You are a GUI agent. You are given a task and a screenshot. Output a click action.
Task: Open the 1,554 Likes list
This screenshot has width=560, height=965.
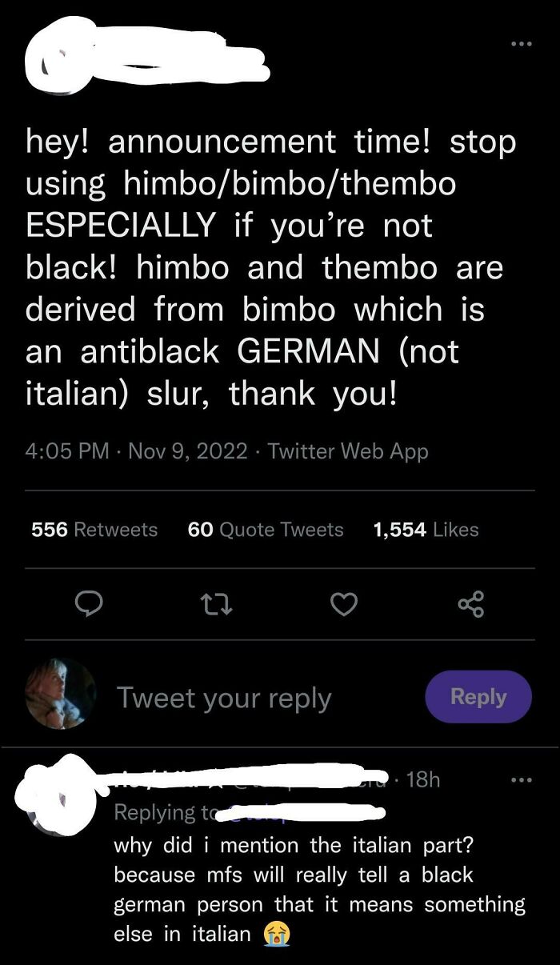426,529
